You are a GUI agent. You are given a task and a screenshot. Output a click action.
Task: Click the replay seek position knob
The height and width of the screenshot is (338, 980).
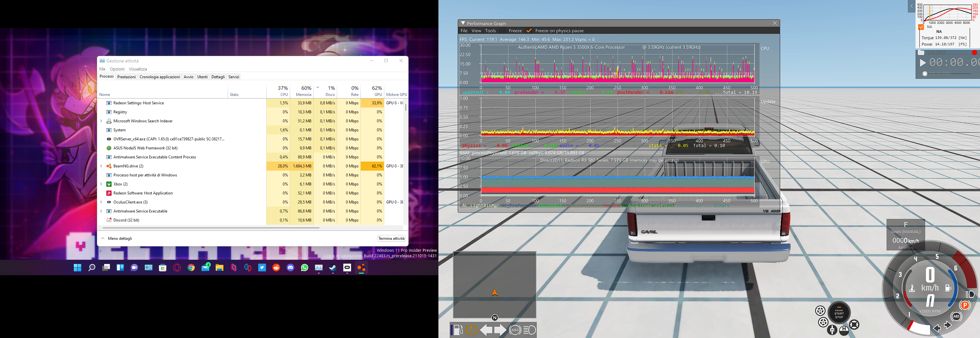925,74
